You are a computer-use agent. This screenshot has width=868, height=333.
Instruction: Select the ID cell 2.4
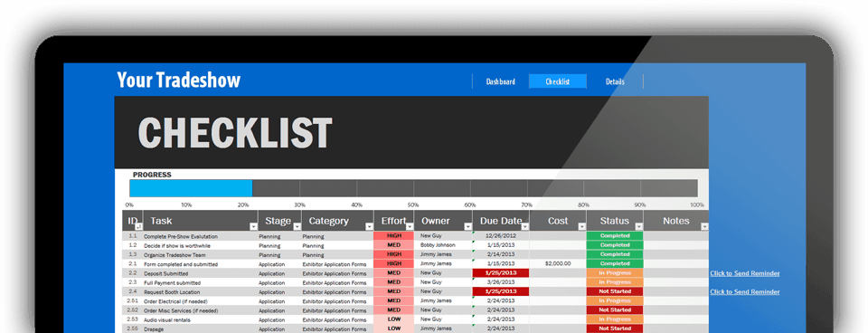click(x=132, y=291)
